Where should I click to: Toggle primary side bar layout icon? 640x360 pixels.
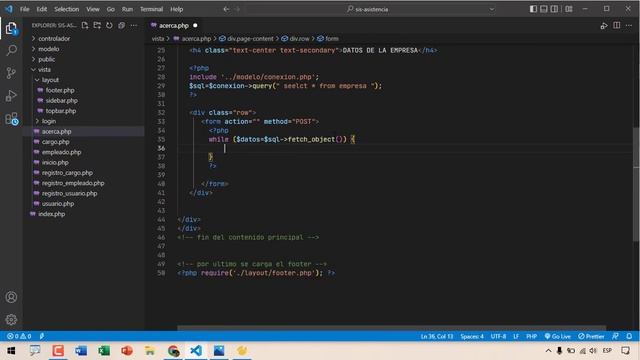tap(533, 9)
